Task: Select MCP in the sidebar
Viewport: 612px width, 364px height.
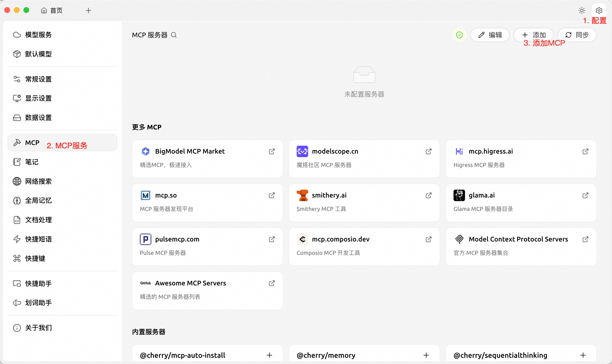Action: tap(32, 143)
